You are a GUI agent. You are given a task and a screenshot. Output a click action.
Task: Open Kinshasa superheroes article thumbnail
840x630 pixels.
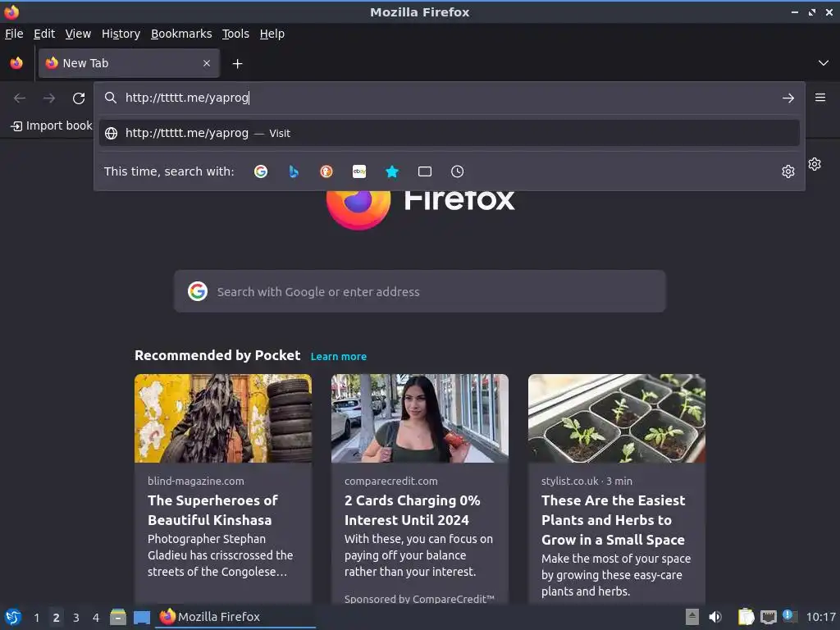coord(223,418)
